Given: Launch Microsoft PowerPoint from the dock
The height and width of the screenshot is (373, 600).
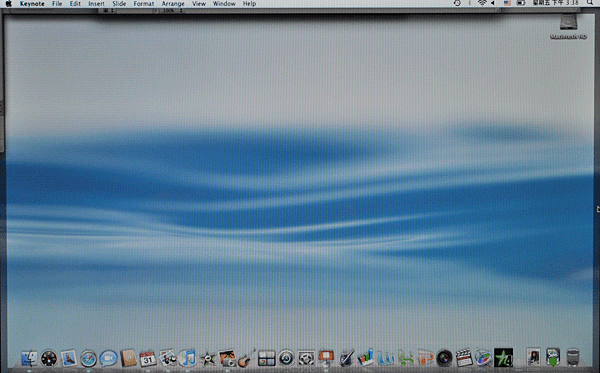Looking at the screenshot, I should tap(425, 358).
